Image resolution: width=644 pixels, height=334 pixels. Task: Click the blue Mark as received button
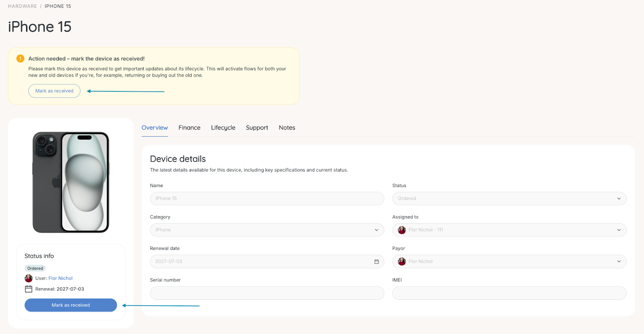pos(71,305)
